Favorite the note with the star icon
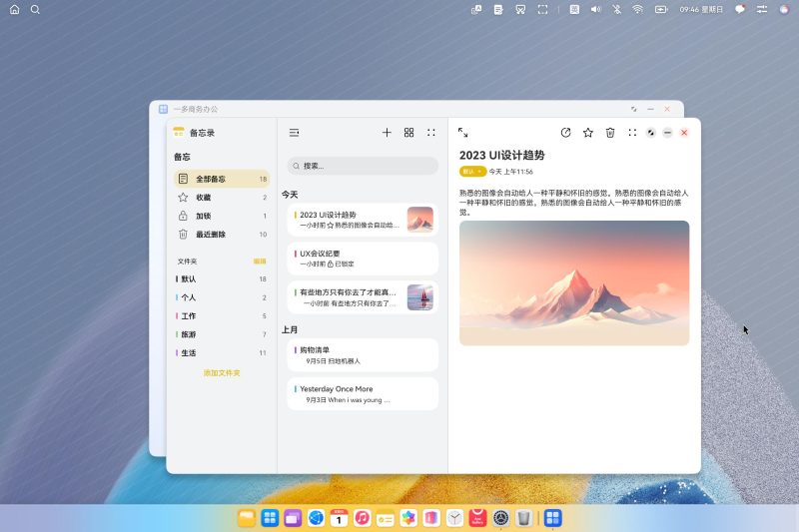The height and width of the screenshot is (532, 799). 588,133
